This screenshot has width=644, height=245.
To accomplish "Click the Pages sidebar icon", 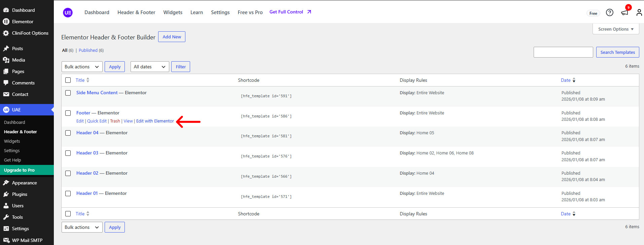I will tap(6, 71).
